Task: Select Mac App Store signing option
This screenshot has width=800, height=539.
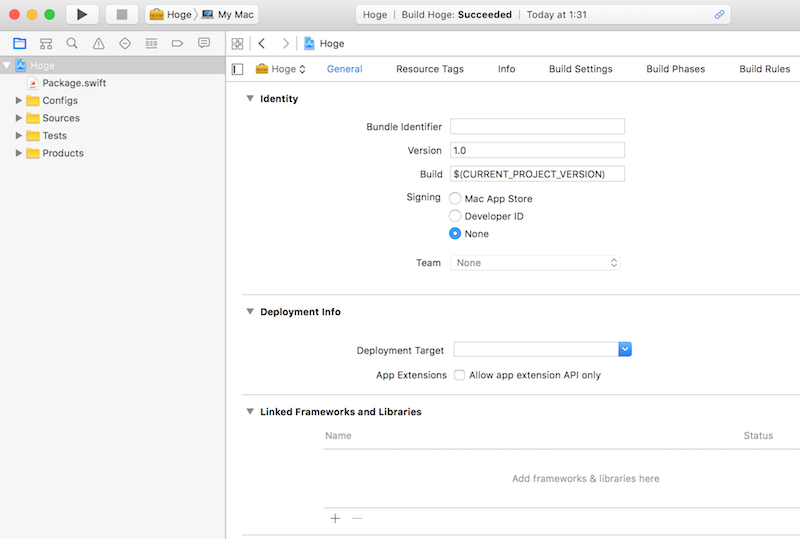Action: point(455,198)
